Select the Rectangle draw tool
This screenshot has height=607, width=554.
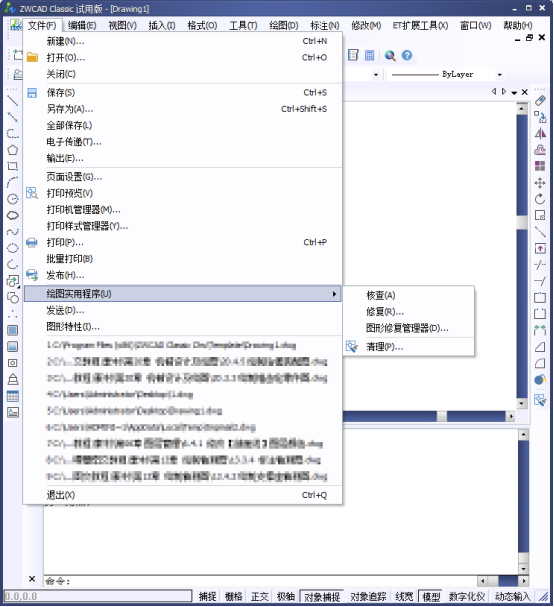click(x=13, y=166)
